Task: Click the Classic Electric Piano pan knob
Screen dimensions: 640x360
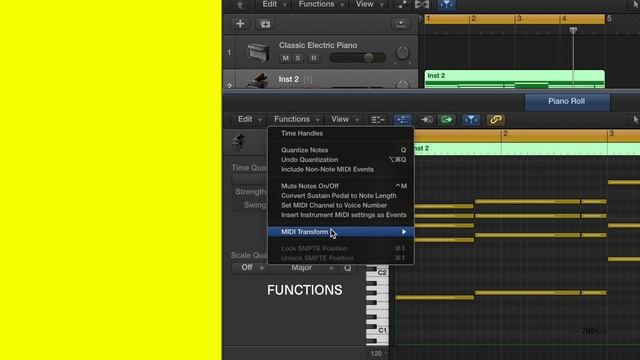Action: [402, 53]
